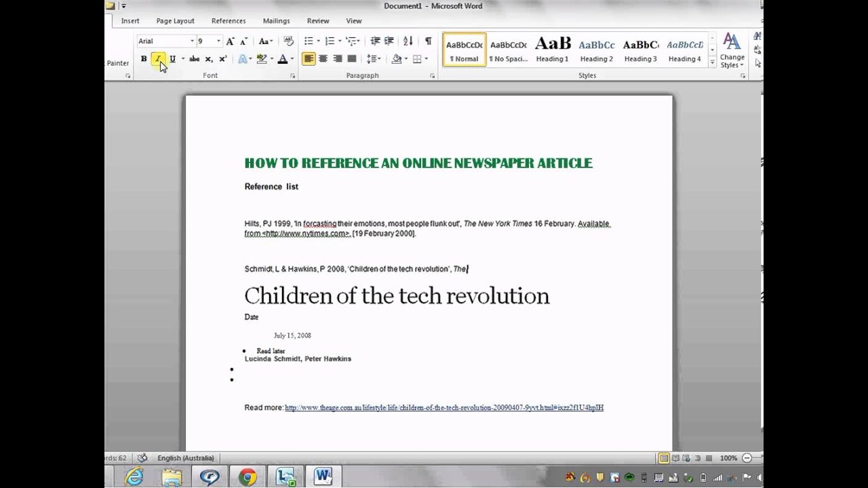Click Bullets list icon
The width and height of the screenshot is (868, 488).
click(x=309, y=41)
